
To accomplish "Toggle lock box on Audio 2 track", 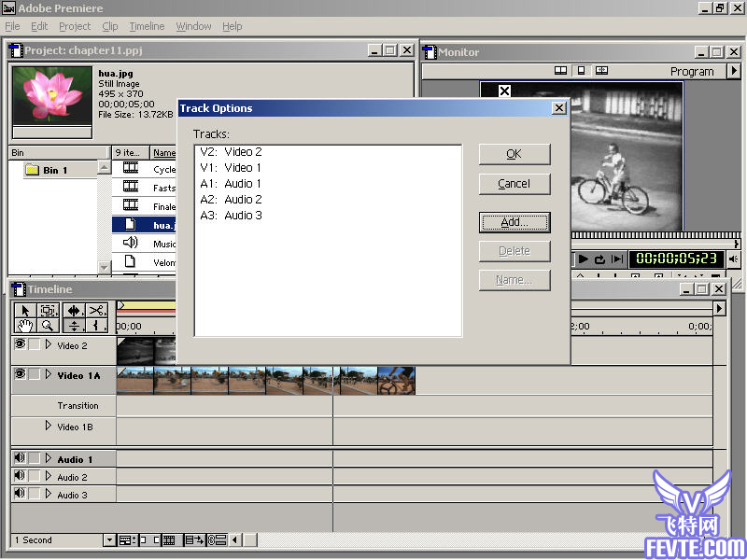I will 35,476.
